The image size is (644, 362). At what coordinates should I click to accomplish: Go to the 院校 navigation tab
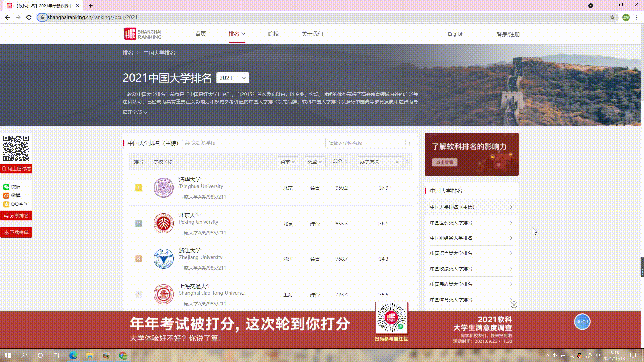[273, 34]
